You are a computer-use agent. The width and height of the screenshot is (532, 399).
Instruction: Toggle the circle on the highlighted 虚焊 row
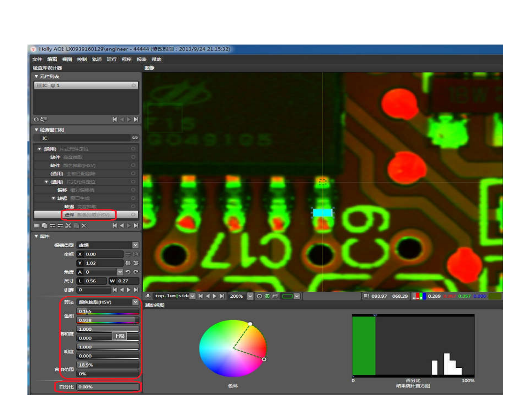tap(133, 215)
